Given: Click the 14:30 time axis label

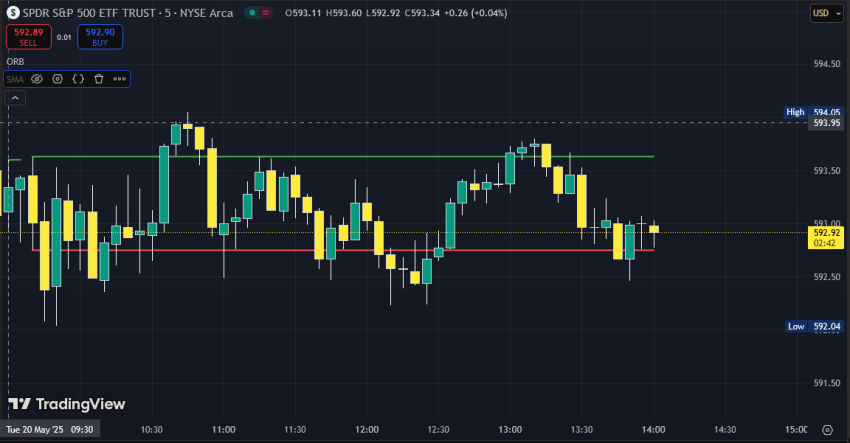Looking at the screenshot, I should point(725,430).
